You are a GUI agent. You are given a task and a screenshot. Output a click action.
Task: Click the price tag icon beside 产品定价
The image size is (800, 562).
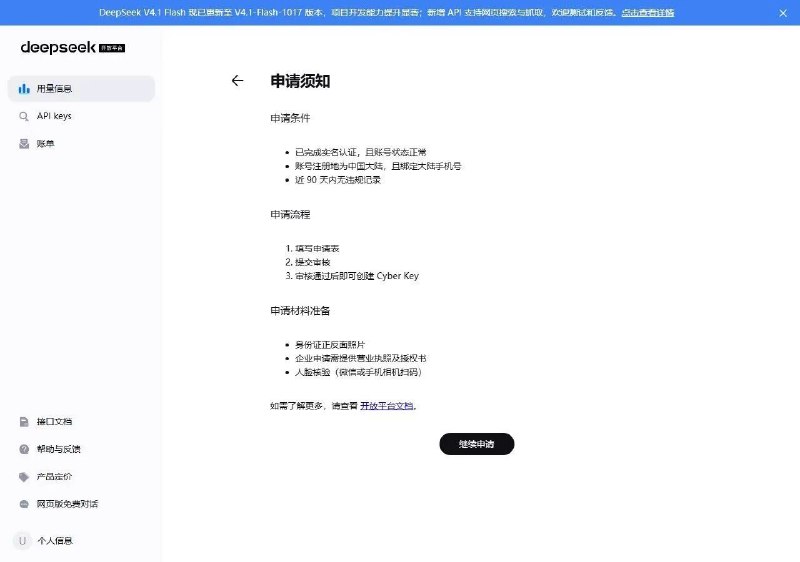pos(24,477)
